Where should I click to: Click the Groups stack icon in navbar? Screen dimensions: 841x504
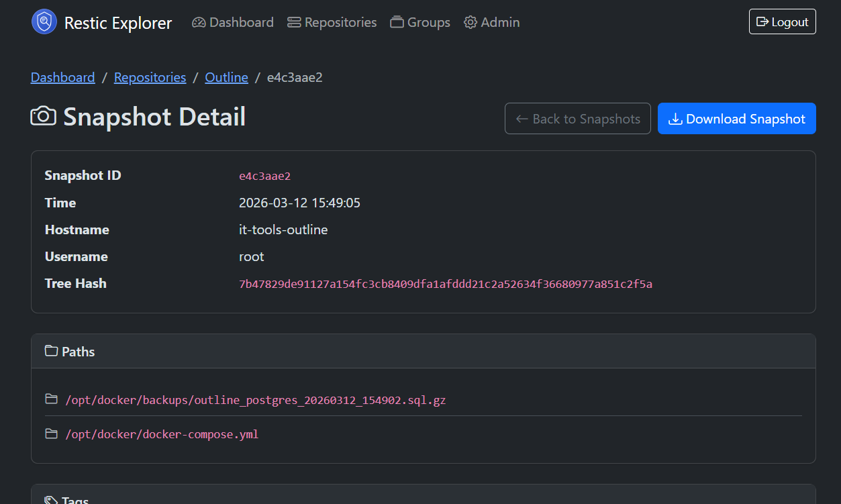[397, 22]
